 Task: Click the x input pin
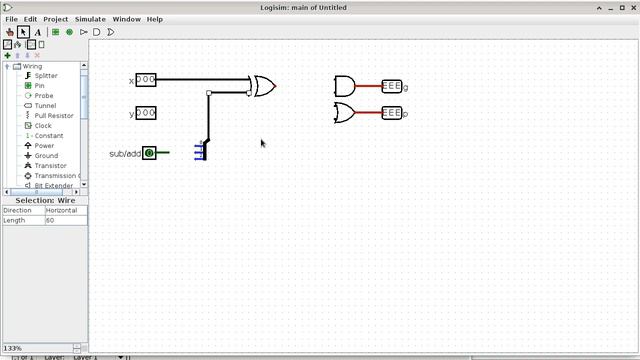(x=146, y=80)
